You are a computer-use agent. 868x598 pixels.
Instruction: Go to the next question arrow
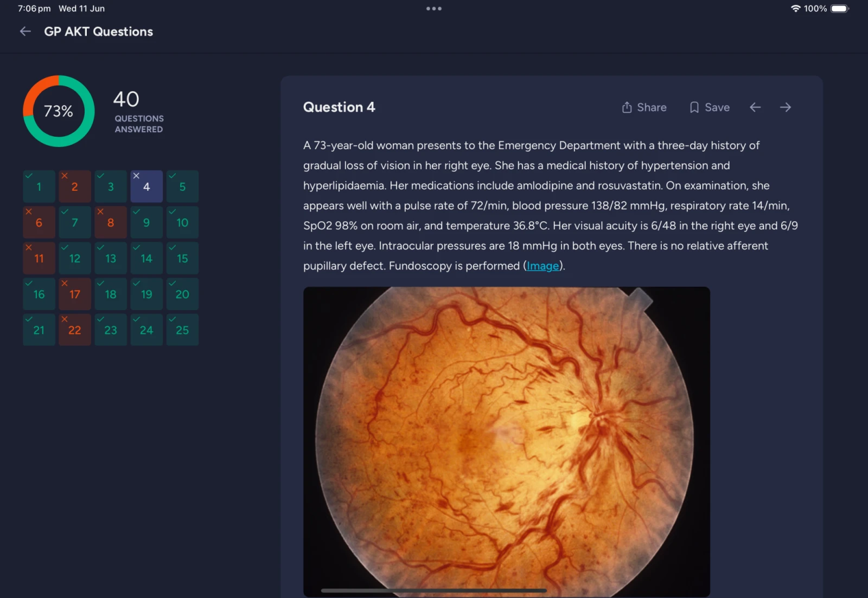tap(785, 107)
